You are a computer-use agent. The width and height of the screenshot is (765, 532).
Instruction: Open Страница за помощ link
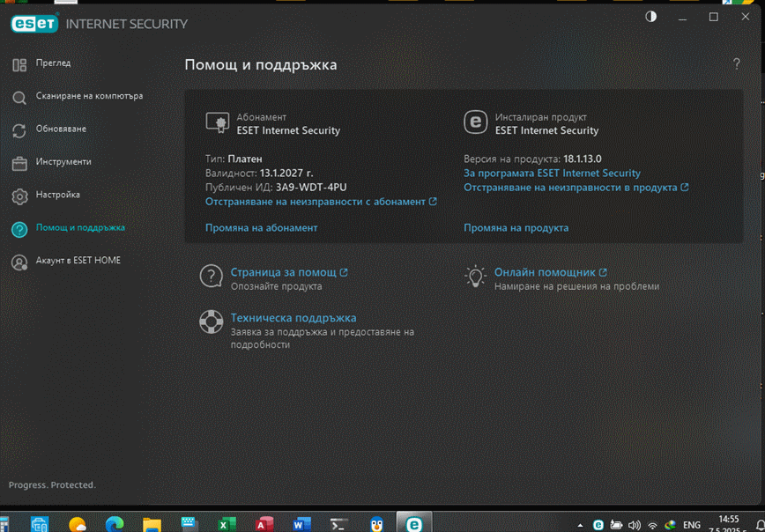point(289,272)
